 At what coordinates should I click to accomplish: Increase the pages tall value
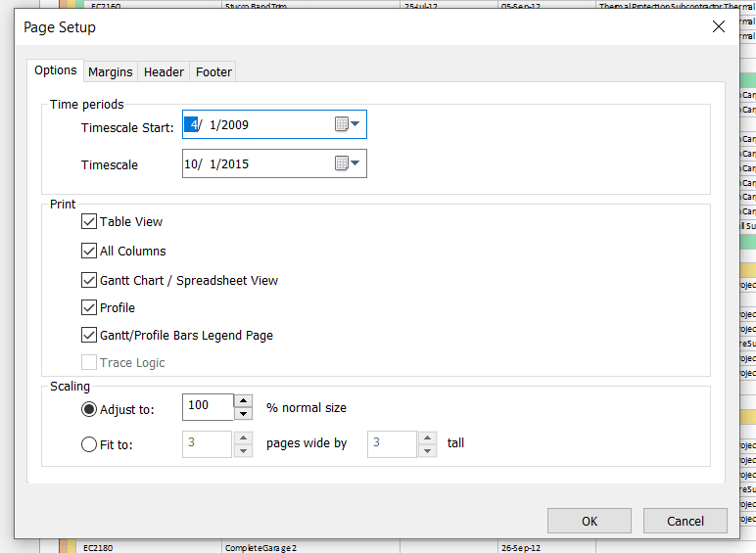coord(427,438)
